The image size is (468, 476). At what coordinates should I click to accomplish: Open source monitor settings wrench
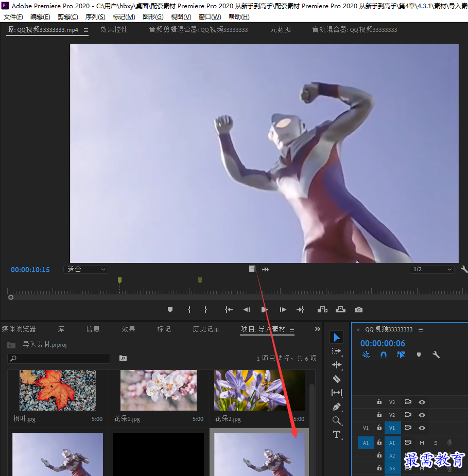(464, 269)
